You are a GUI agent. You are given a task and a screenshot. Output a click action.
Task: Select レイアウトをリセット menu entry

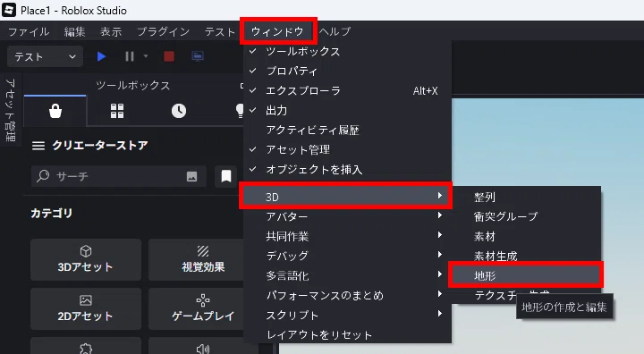[x=347, y=334]
